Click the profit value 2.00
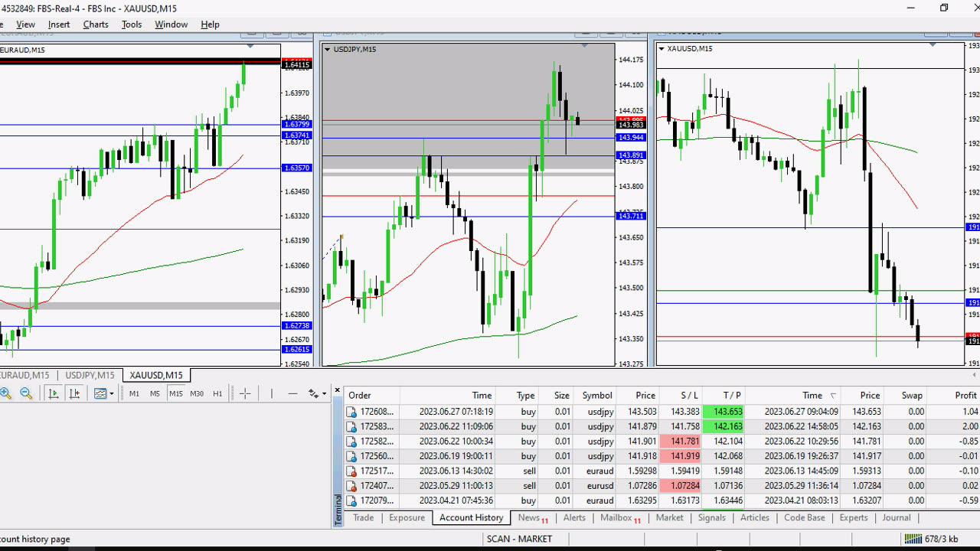The image size is (980, 551). point(970,426)
